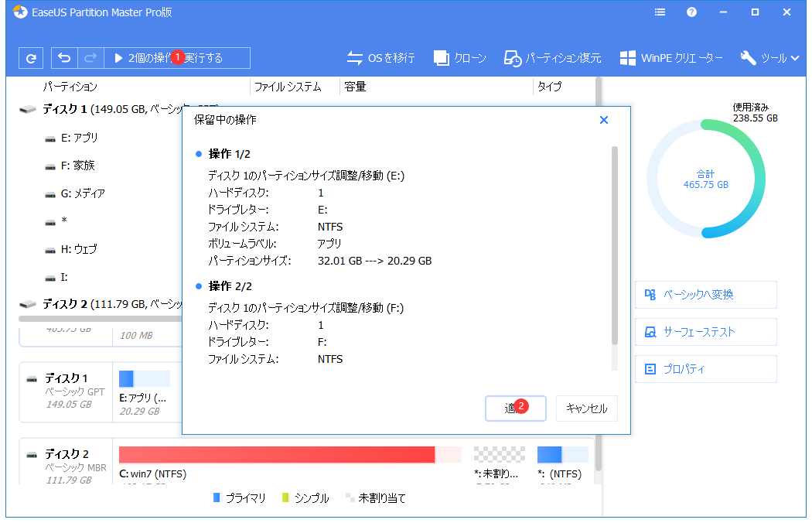Click the refresh disk info icon
Image resolution: width=812 pixels, height=523 pixels.
coord(31,58)
